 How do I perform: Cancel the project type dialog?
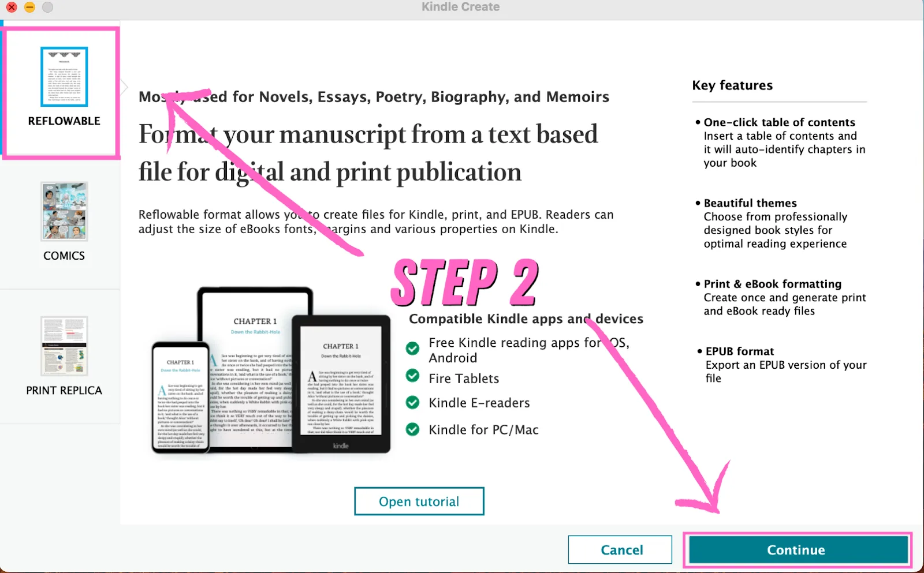[x=620, y=550]
